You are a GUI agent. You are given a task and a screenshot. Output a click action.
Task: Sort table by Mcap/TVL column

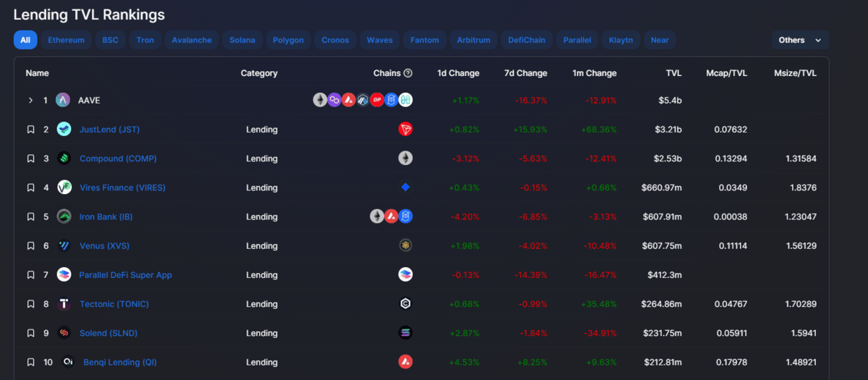(727, 73)
